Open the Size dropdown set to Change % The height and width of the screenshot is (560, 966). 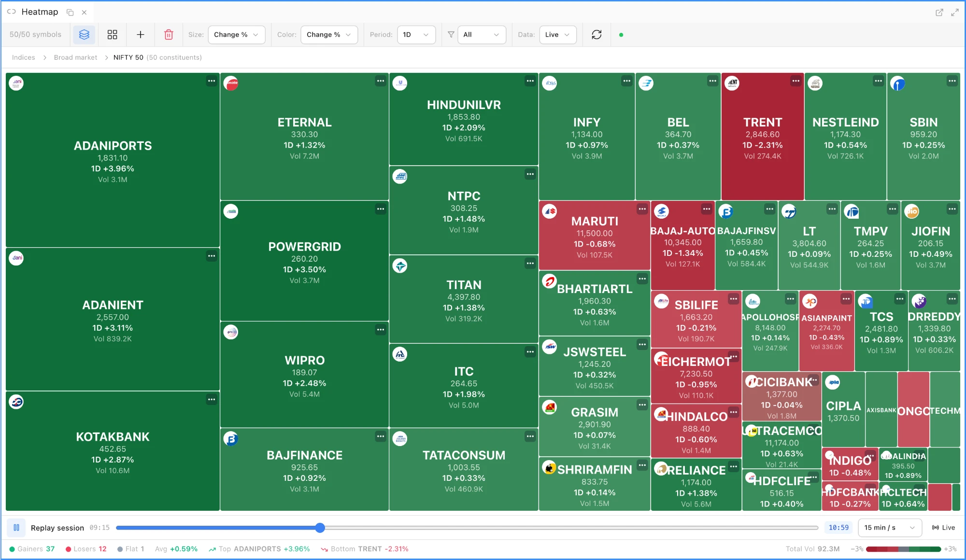pyautogui.click(x=237, y=35)
